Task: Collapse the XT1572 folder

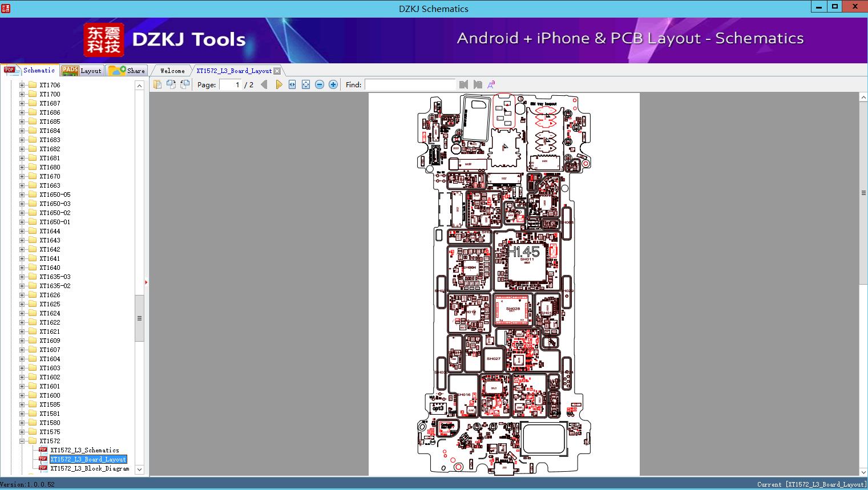Action: click(x=22, y=441)
